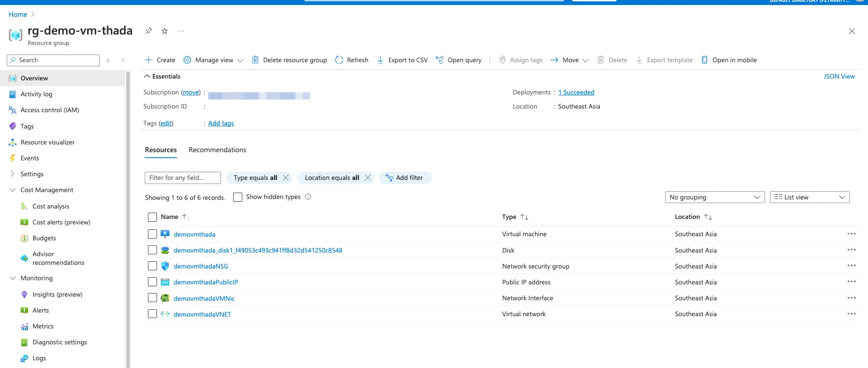868x368 pixels.
Task: Click Create in the toolbar
Action: point(160,60)
